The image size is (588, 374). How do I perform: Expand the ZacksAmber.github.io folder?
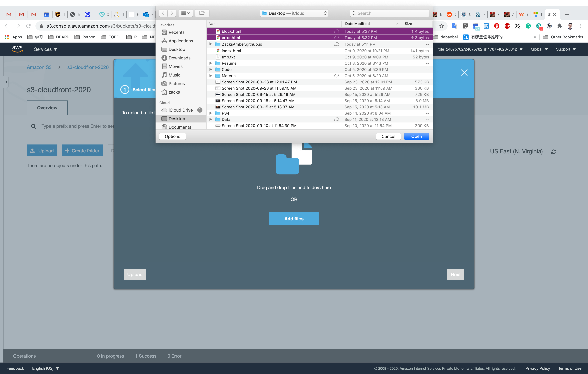210,44
